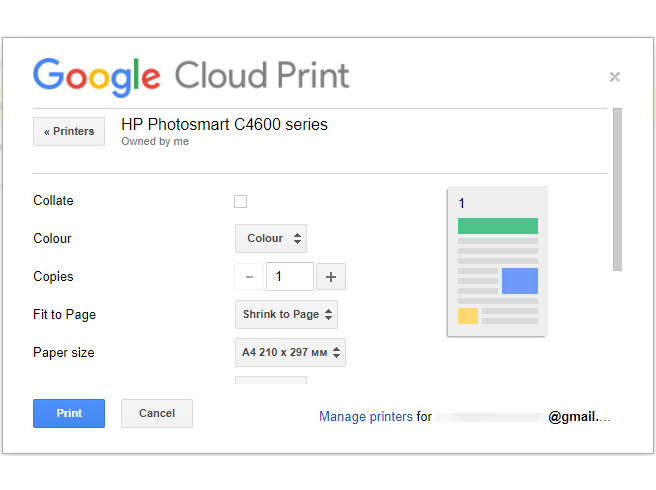Open the Colour dropdown
Image resolution: width=656 pixels, height=490 pixels.
[x=271, y=239]
